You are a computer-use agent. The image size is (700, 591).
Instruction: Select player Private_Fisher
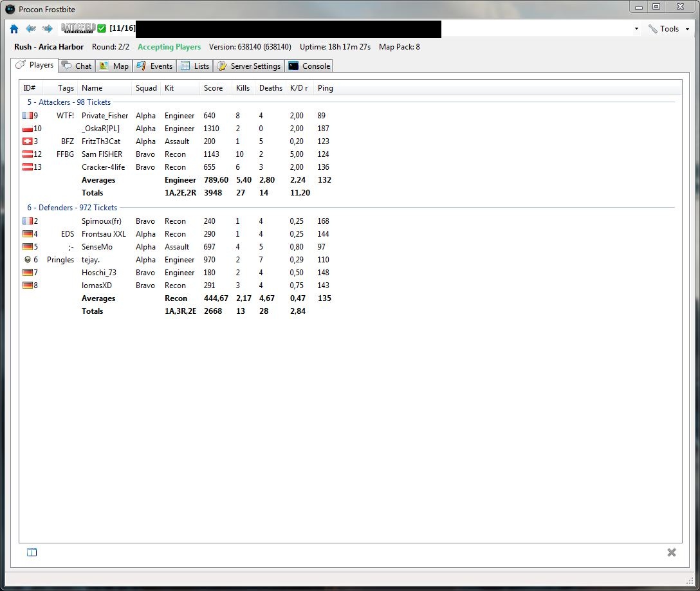(104, 116)
